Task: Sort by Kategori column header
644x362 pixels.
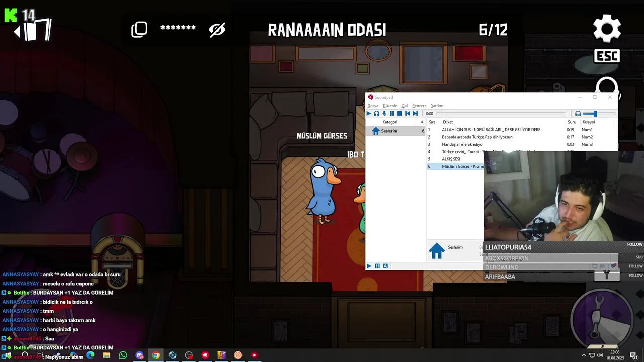Action: [x=390, y=122]
